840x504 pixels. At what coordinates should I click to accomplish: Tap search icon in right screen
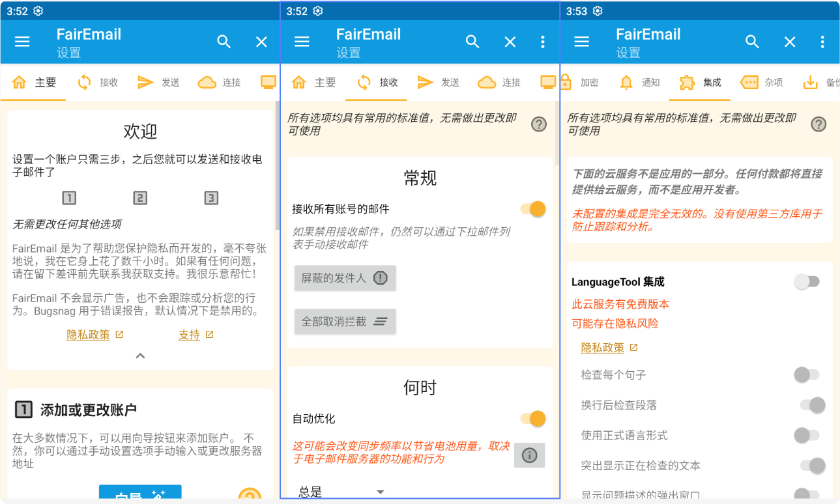click(753, 42)
